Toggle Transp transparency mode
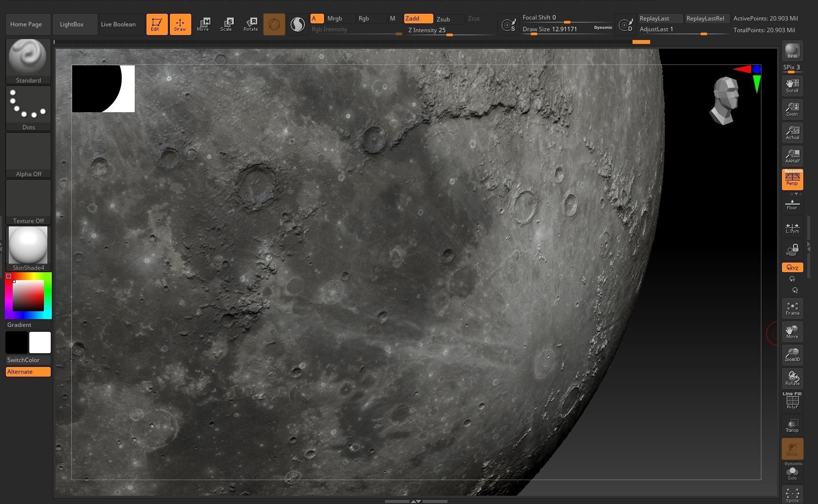Image resolution: width=818 pixels, height=504 pixels. tap(792, 425)
